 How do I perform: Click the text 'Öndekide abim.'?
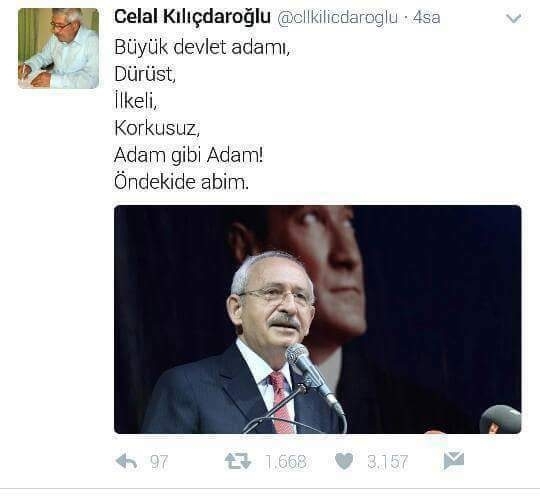click(x=181, y=182)
